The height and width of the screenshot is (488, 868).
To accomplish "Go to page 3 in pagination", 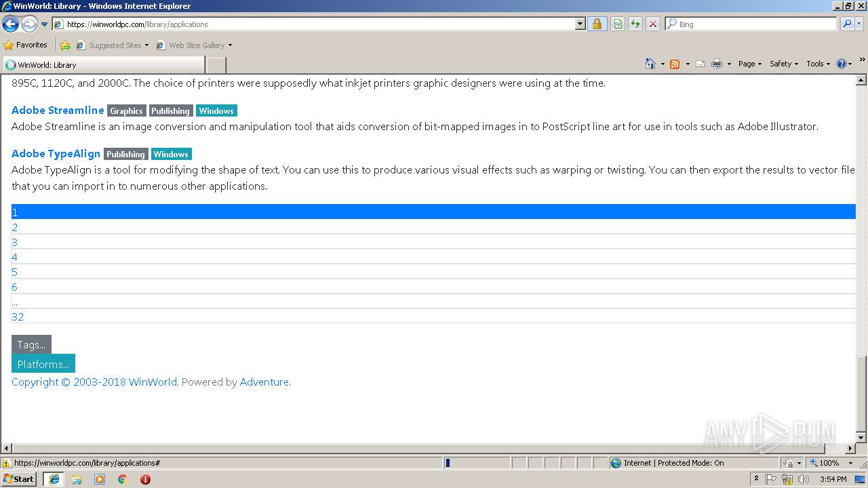I will [x=433, y=242].
